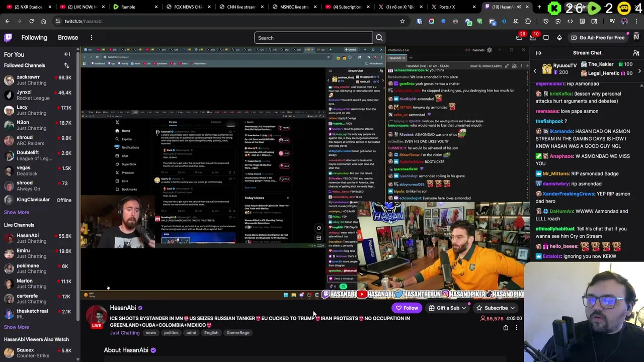The width and height of the screenshot is (644, 362).
Task: Open carterefe channel in sidebar
Action: (38, 299)
